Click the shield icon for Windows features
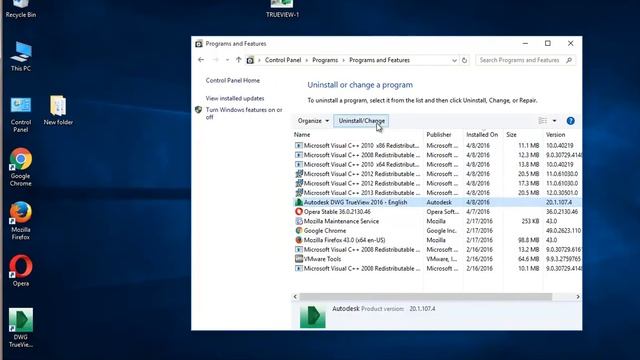The image size is (640, 360). [199, 110]
